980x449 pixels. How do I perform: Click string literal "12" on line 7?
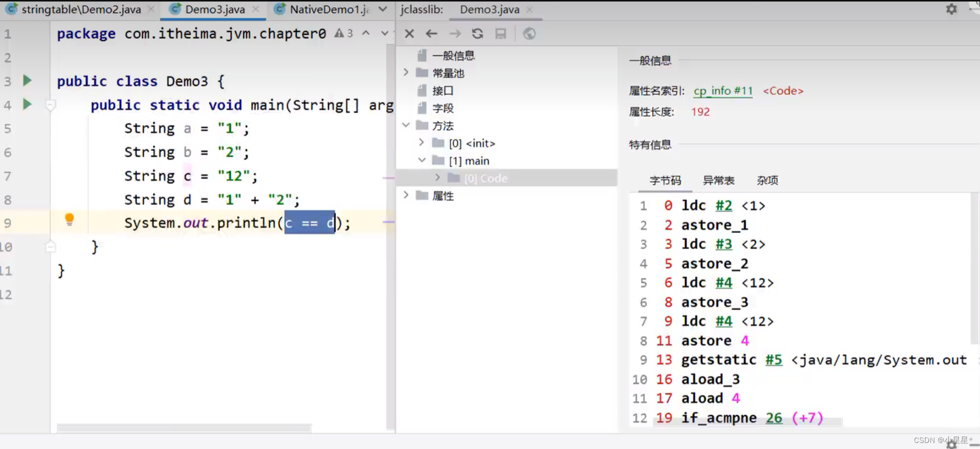(x=234, y=176)
